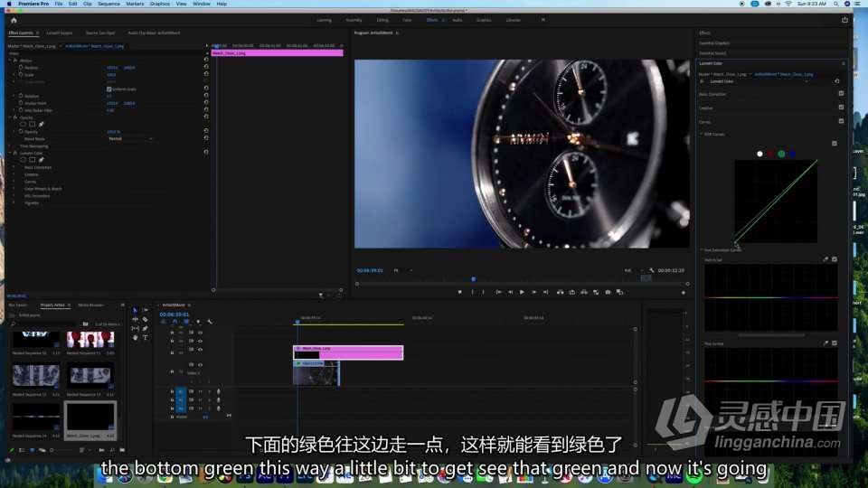This screenshot has width=868, height=488.
Task: Open the Essential Sound panel
Action: click(712, 53)
